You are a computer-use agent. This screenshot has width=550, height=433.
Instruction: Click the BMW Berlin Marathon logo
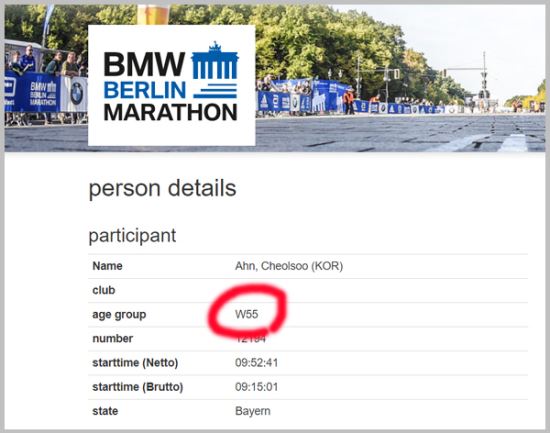(x=172, y=85)
